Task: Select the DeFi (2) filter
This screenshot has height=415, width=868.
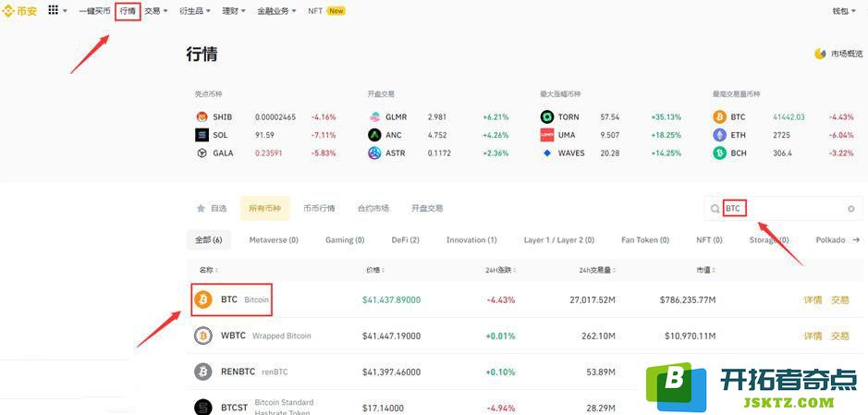Action: (405, 240)
